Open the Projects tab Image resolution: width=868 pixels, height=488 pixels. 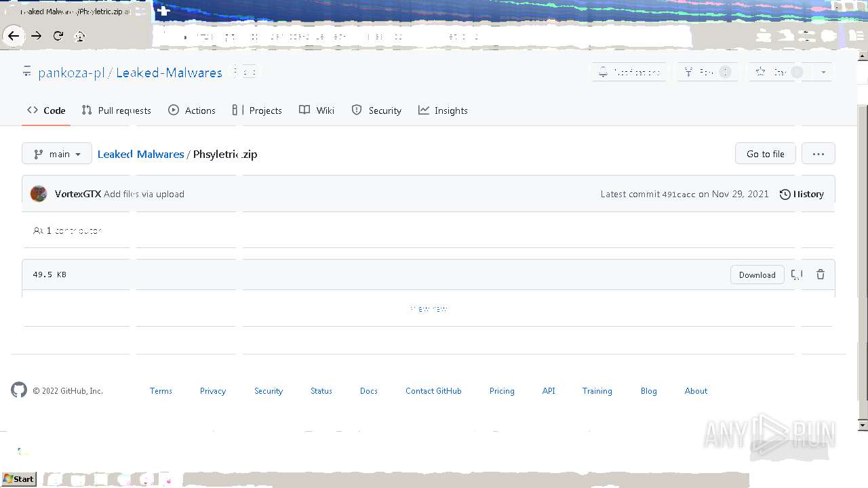click(x=257, y=110)
